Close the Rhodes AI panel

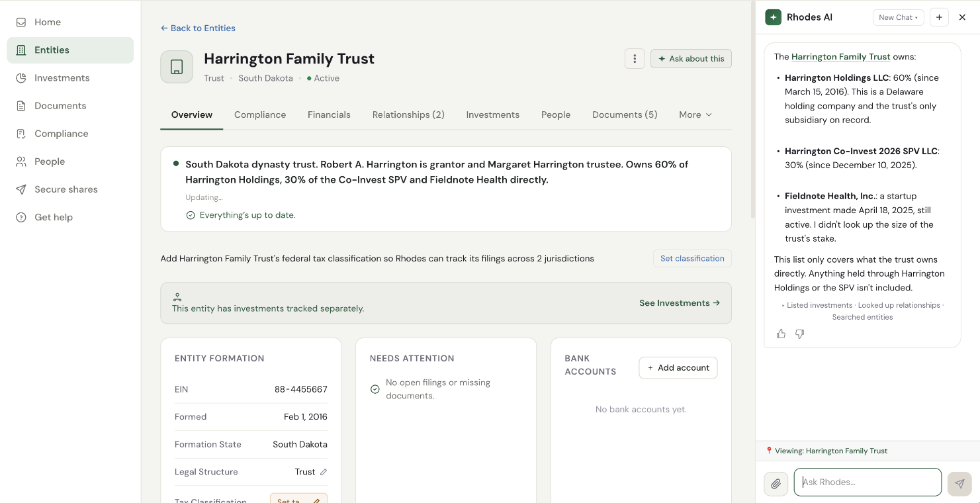tap(963, 17)
